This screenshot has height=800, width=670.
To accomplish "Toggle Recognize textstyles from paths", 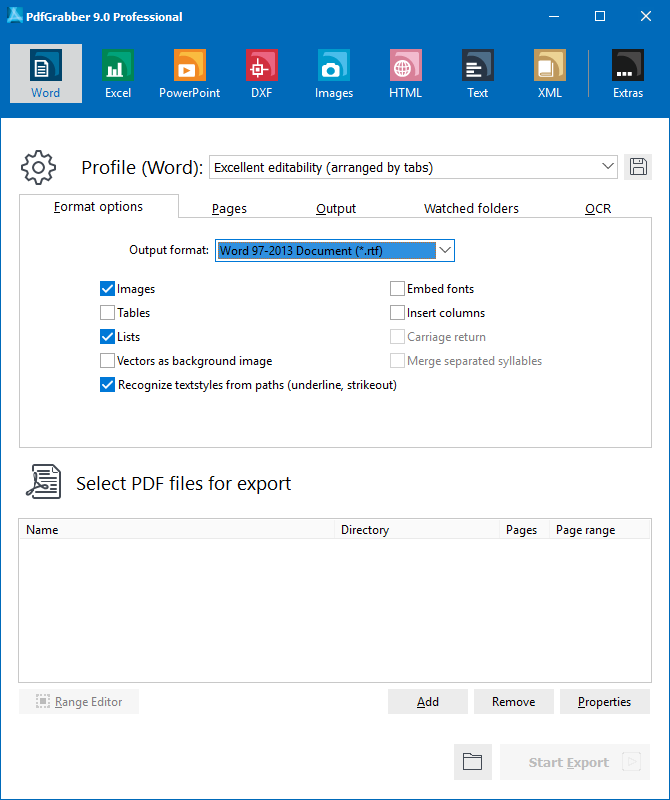I will pos(107,385).
